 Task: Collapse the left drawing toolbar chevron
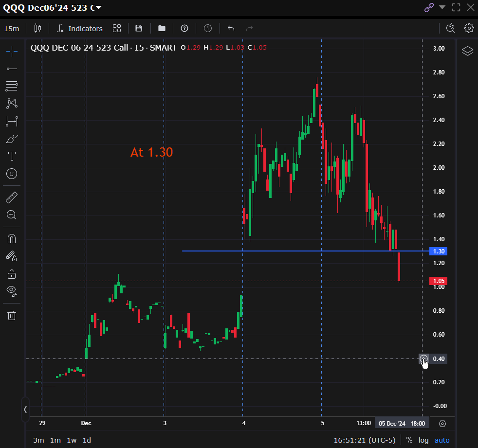(x=25, y=410)
